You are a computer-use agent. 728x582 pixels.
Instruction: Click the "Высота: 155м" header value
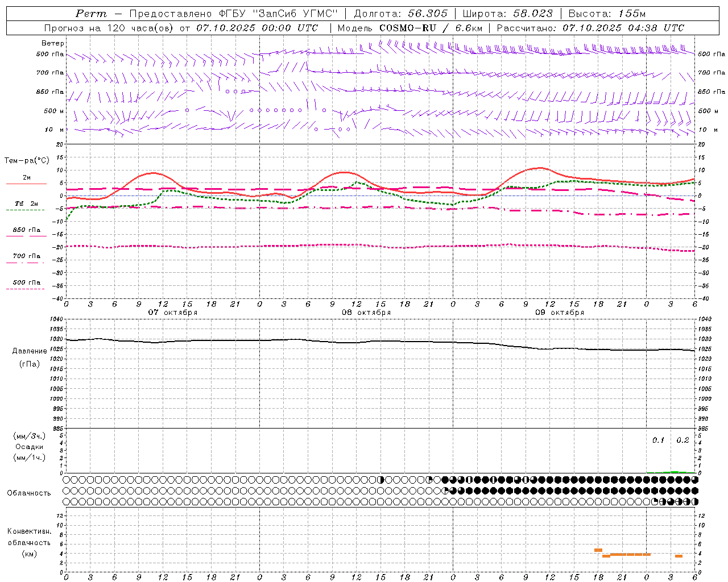pos(607,14)
